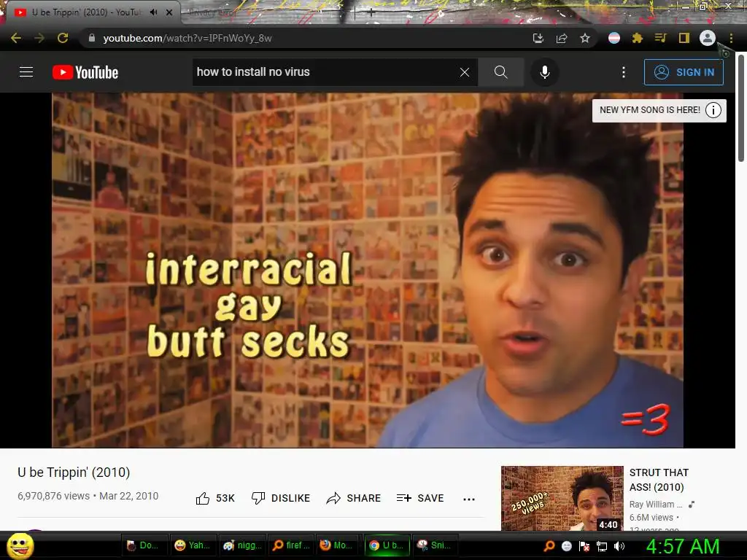
Task: Mute the tab via speaker icon
Action: tap(153, 12)
